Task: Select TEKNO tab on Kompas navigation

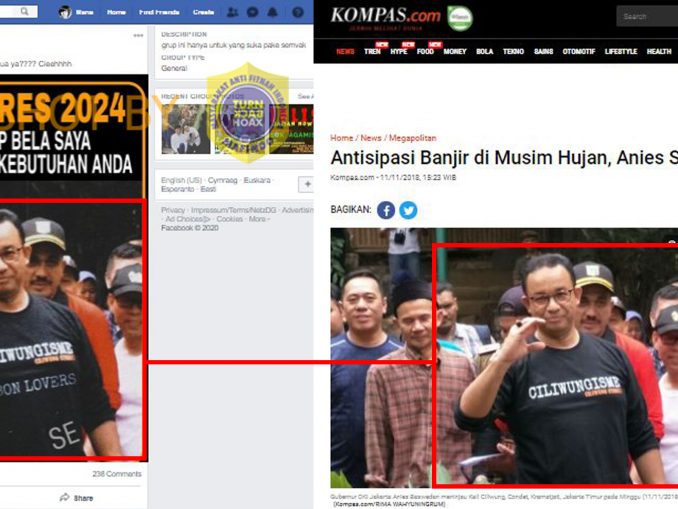Action: tap(513, 51)
